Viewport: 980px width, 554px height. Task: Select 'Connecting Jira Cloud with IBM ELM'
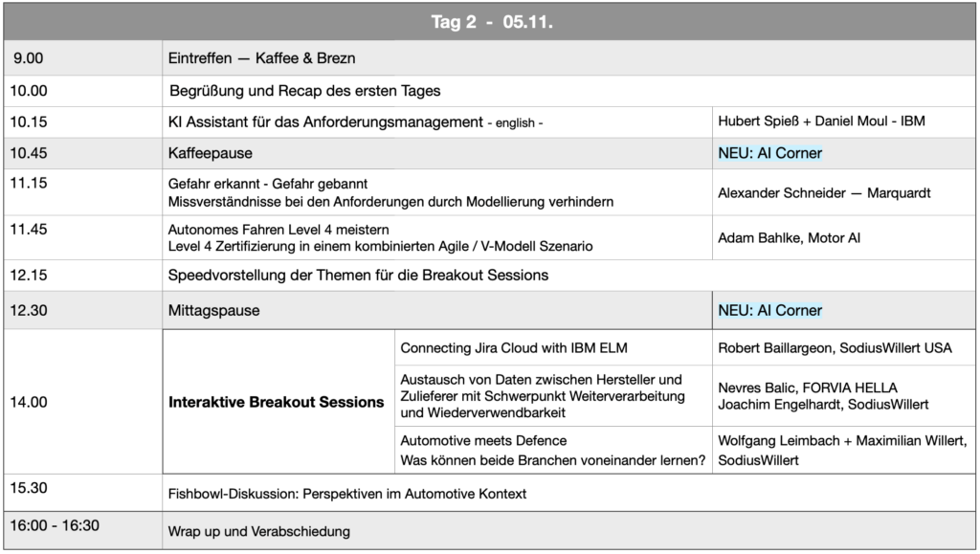(x=513, y=347)
